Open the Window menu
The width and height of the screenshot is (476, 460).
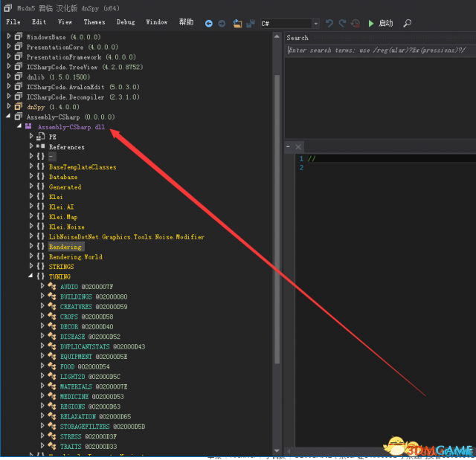coord(157,22)
